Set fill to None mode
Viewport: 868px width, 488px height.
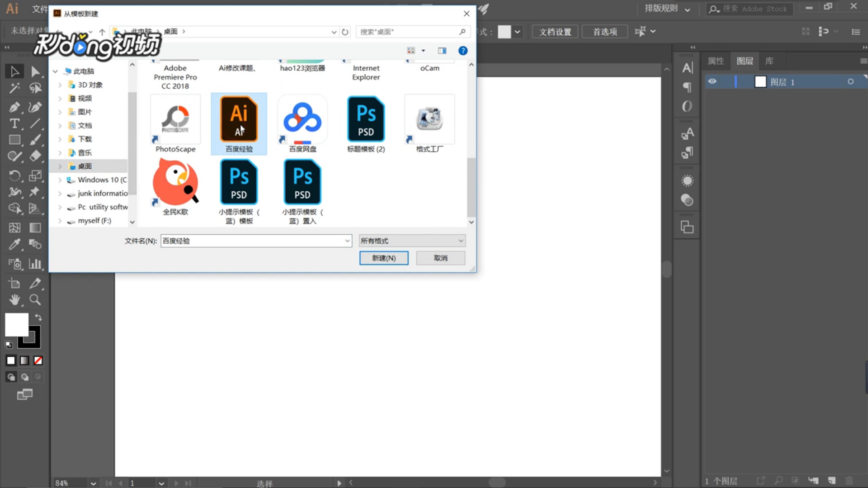pyautogui.click(x=38, y=360)
